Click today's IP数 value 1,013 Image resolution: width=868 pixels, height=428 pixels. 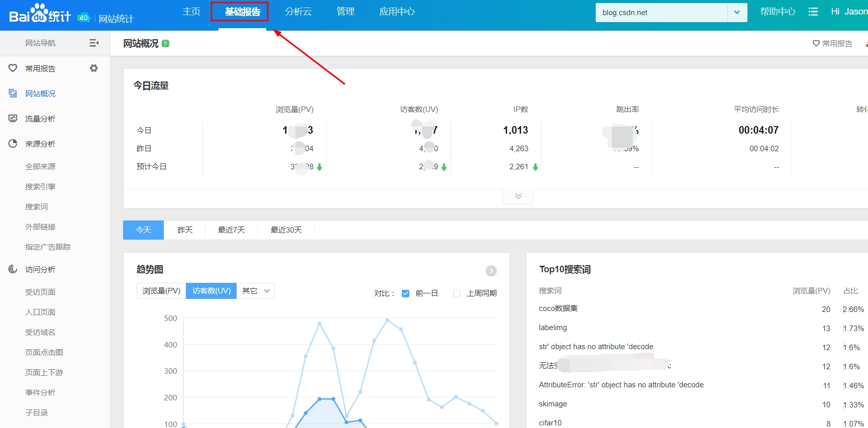click(516, 130)
